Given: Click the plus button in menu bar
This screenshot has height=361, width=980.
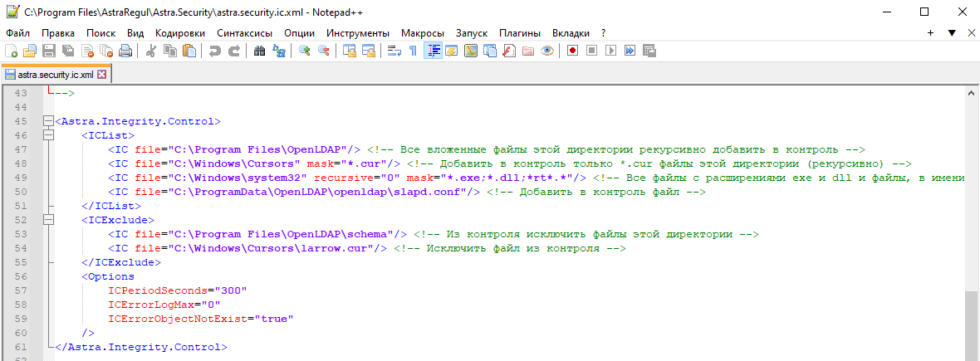Looking at the screenshot, I should point(931,32).
